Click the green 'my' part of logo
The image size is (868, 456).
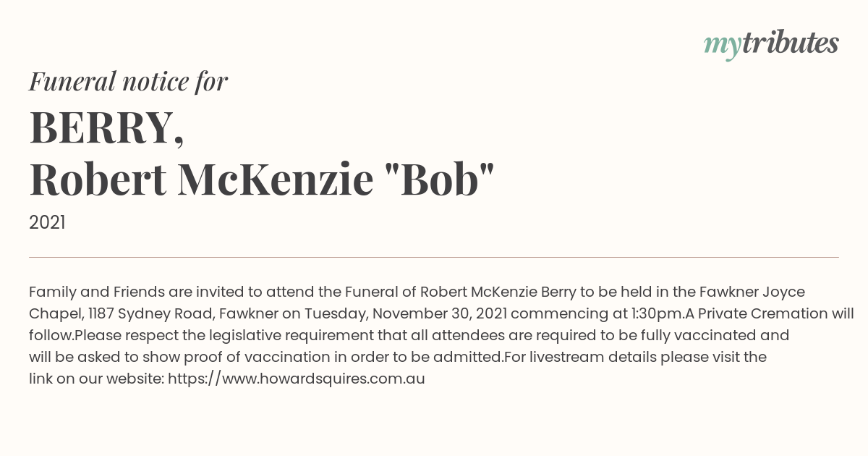[722, 46]
